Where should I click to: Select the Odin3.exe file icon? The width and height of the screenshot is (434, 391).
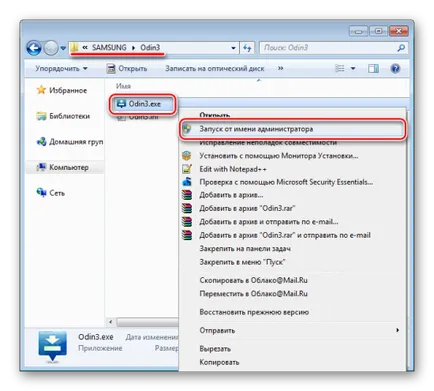(x=121, y=104)
